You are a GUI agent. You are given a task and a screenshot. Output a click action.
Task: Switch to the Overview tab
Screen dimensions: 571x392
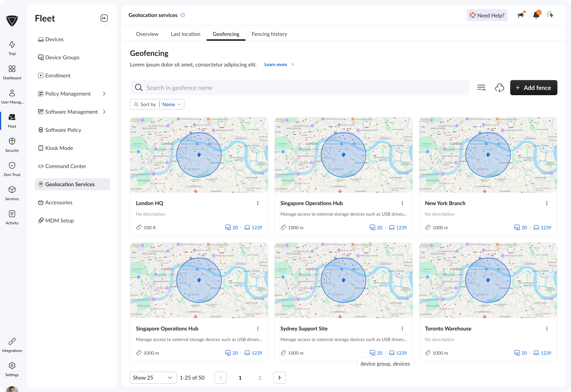(x=147, y=34)
